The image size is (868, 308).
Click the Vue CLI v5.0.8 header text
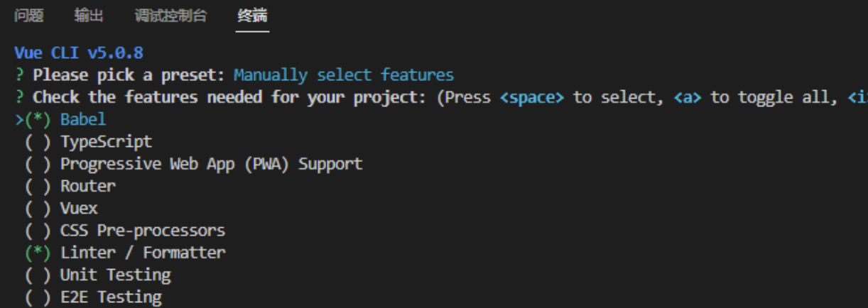point(79,53)
